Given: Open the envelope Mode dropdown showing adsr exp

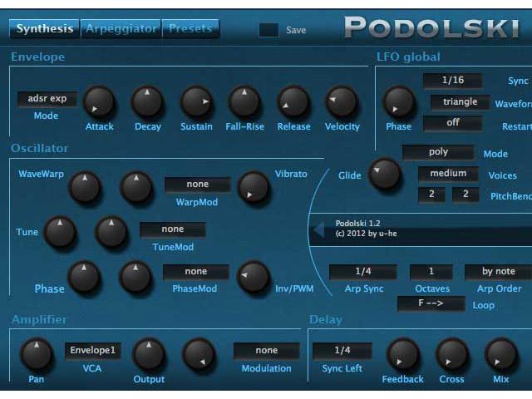Looking at the screenshot, I should point(47,99).
